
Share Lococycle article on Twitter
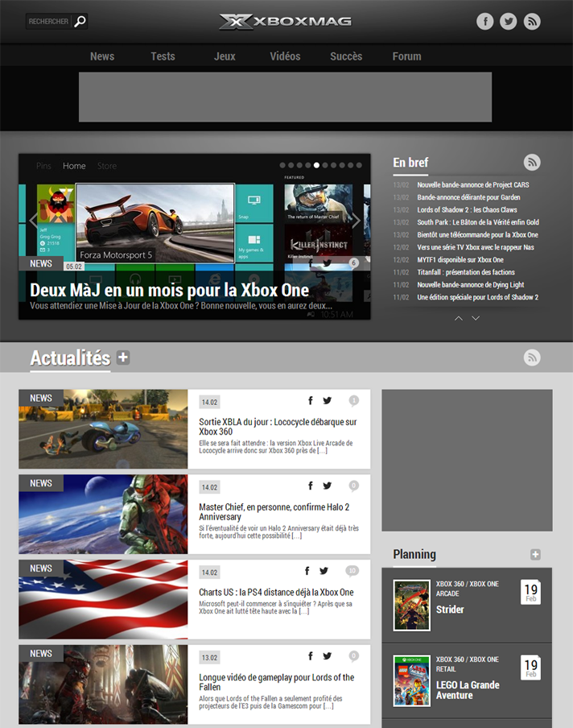(327, 400)
